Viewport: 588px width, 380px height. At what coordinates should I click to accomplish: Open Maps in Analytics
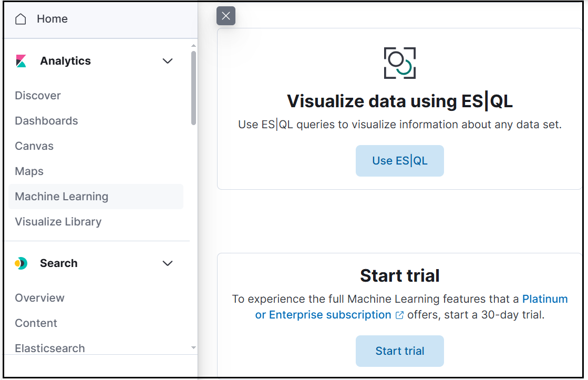29,171
